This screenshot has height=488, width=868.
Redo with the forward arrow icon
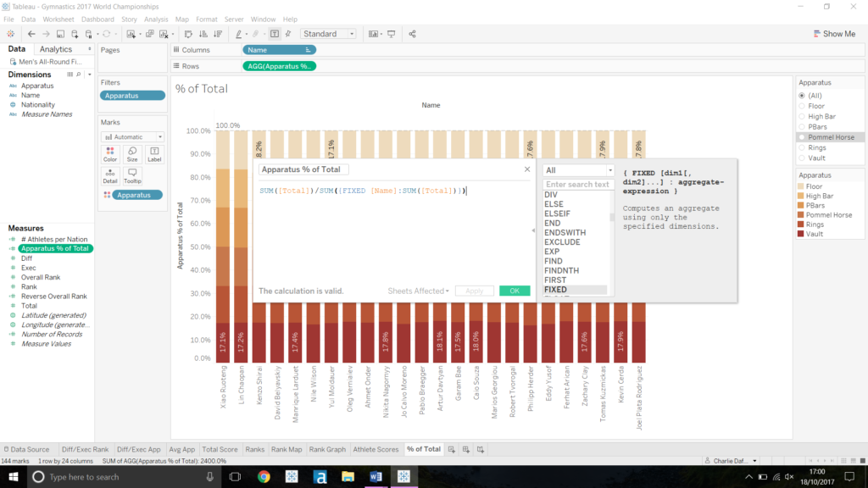(x=46, y=34)
